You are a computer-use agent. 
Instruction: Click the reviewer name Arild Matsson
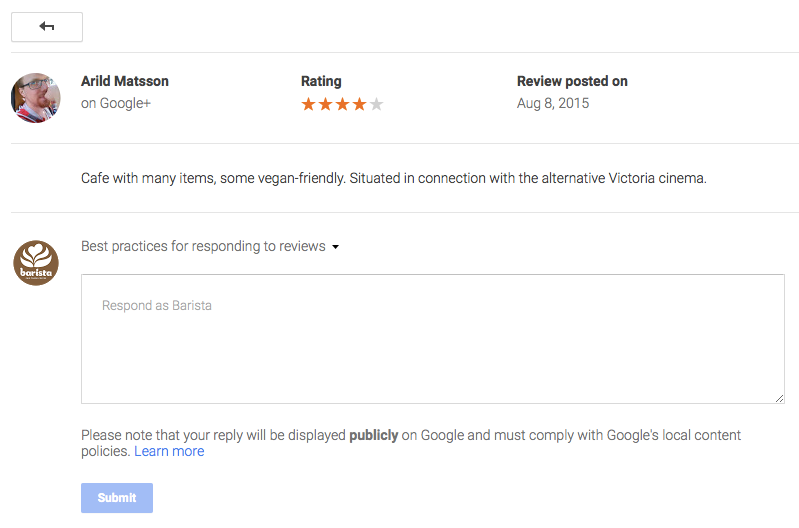pos(125,81)
